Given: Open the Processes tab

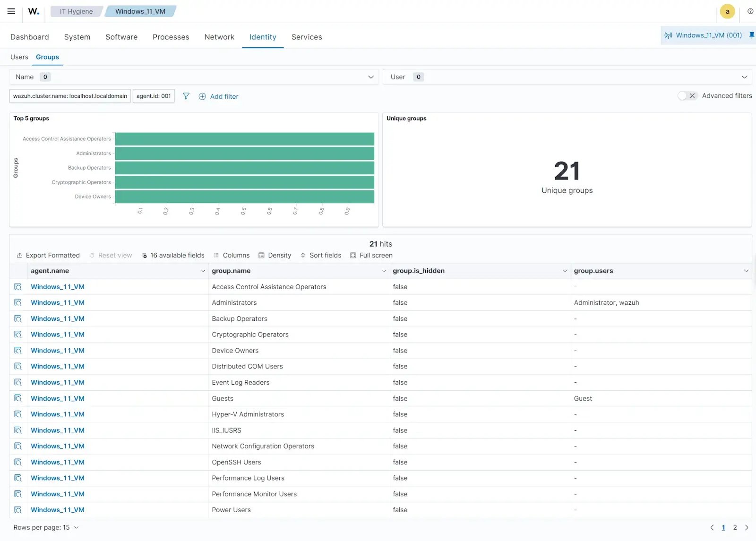Looking at the screenshot, I should pyautogui.click(x=171, y=37).
